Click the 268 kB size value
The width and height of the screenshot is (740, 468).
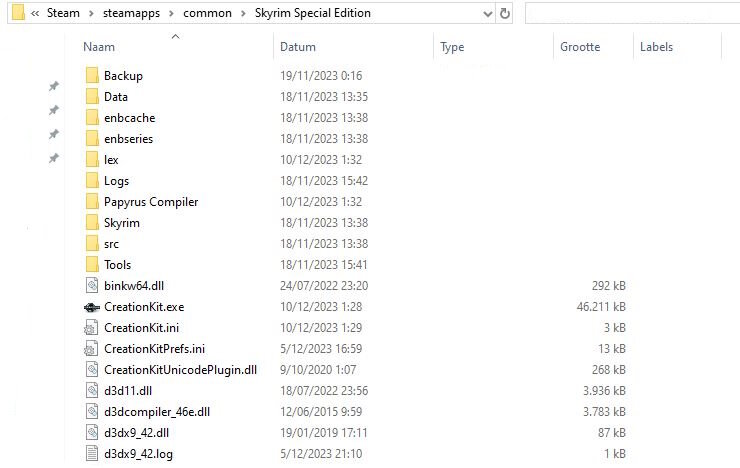(609, 369)
